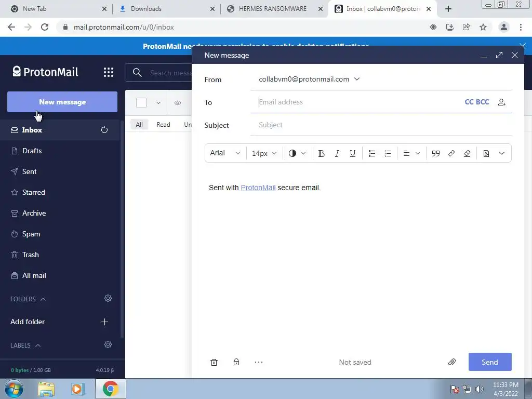The height and width of the screenshot is (399, 532).
Task: Open Chrome profile avatar menu
Action: pyautogui.click(x=504, y=27)
